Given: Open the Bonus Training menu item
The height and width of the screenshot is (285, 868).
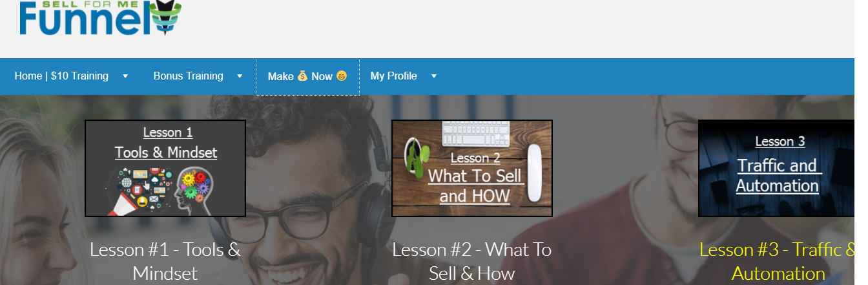Looking at the screenshot, I should coord(189,76).
